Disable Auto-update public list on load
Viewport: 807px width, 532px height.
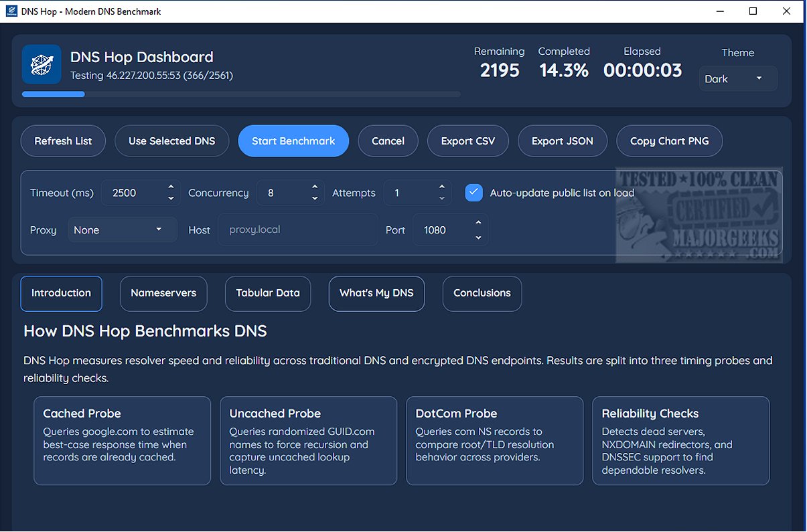(x=474, y=193)
